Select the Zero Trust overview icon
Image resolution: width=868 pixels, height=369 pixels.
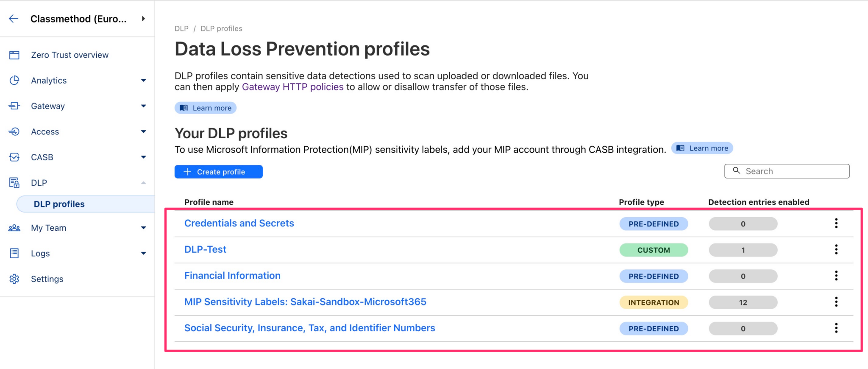(x=14, y=54)
